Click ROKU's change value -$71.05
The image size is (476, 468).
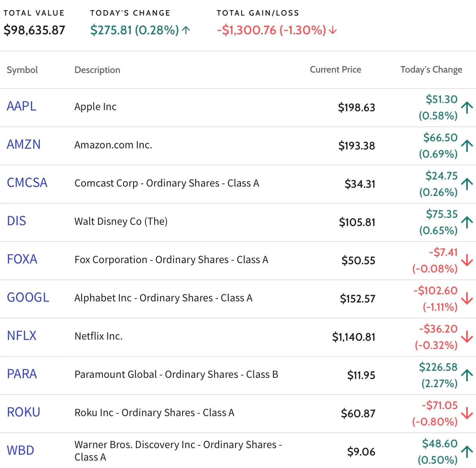coord(439,405)
